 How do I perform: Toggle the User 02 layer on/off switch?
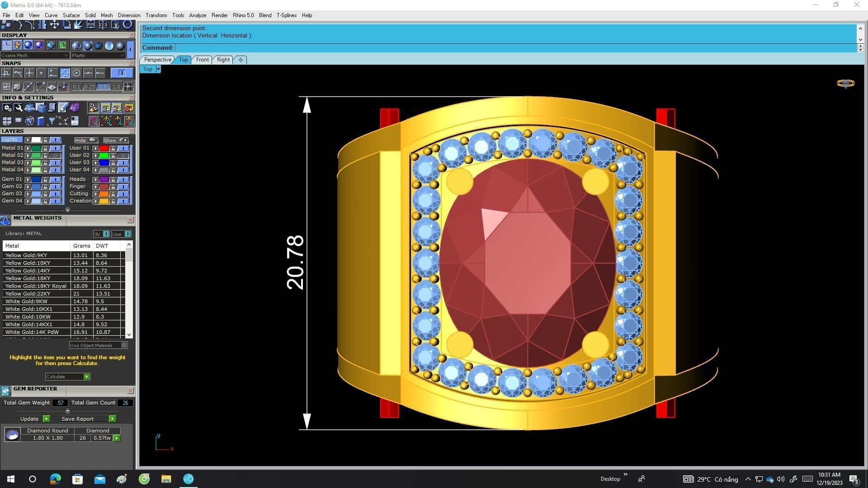pyautogui.click(x=123, y=155)
